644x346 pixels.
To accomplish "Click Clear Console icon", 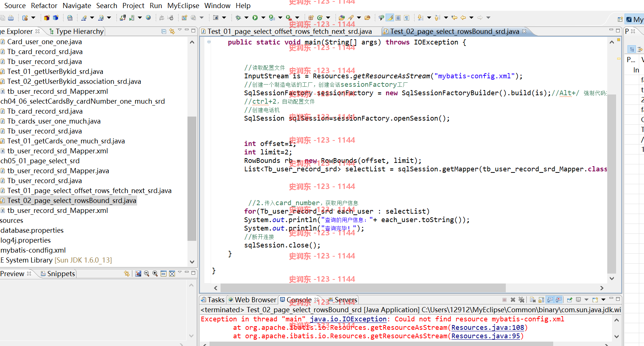I will click(533, 300).
